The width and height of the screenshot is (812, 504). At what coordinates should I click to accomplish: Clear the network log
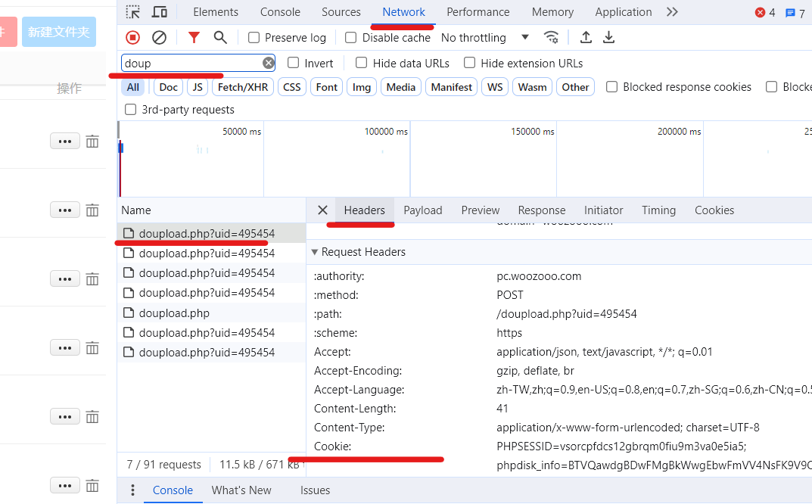pyautogui.click(x=159, y=37)
